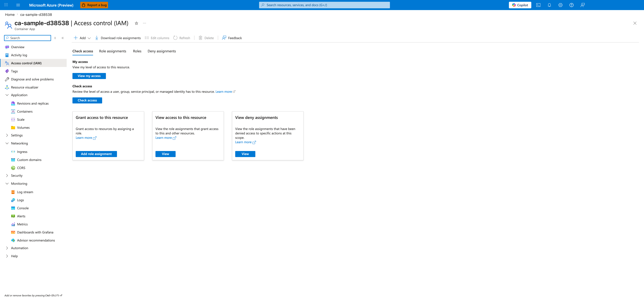Open the Azure apps grid icon
The image size is (644, 298).
tap(6, 5)
